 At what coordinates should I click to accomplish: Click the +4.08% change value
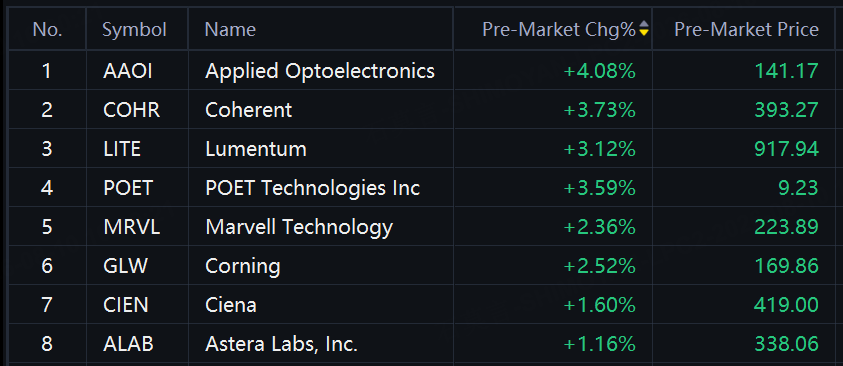[599, 70]
